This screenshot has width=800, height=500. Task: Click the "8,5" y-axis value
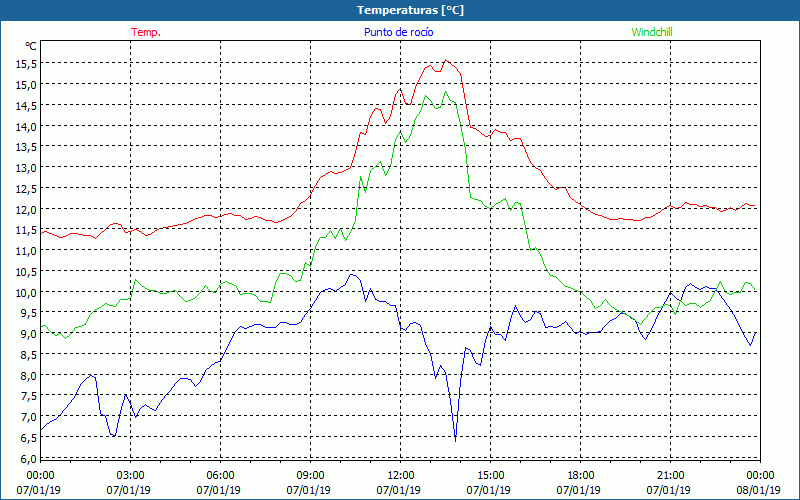coord(28,354)
